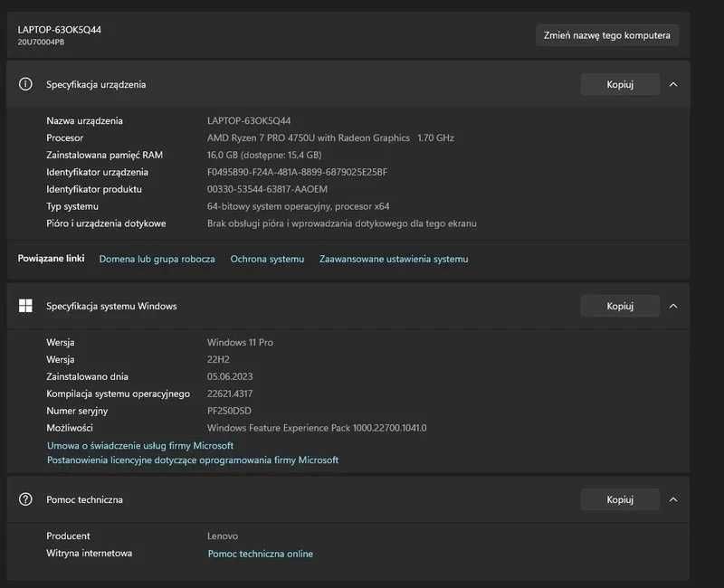Click the 64-bitowy system operacyjny value
Screen dimensions: 724x588
[298, 206]
